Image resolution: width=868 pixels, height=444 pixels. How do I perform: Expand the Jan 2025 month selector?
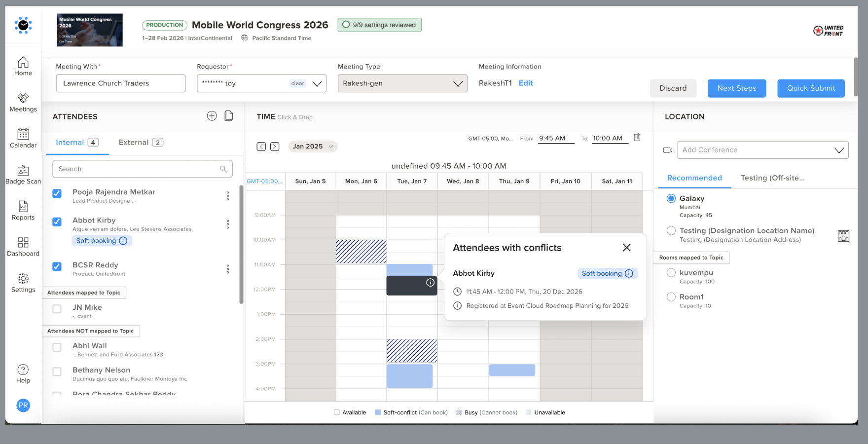tap(313, 147)
